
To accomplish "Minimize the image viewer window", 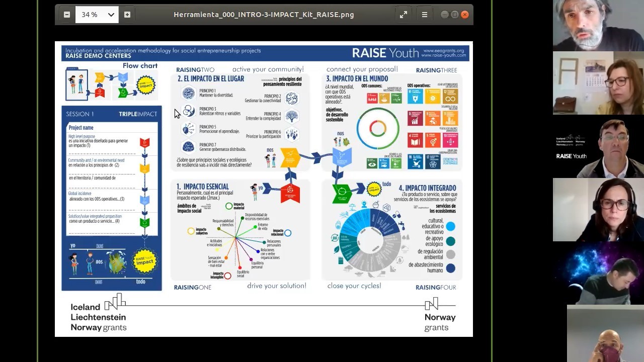I will tap(444, 15).
